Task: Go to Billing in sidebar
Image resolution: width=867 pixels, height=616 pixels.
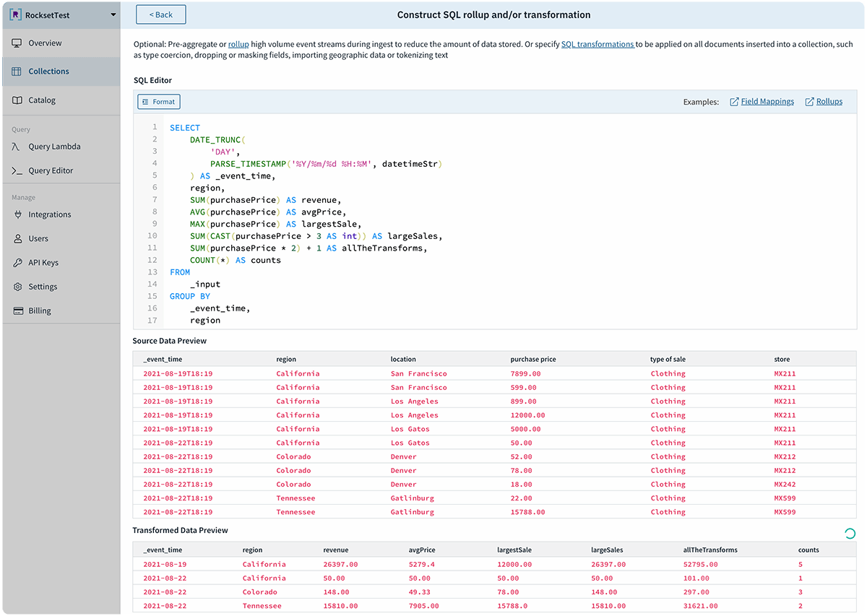Action: point(39,311)
